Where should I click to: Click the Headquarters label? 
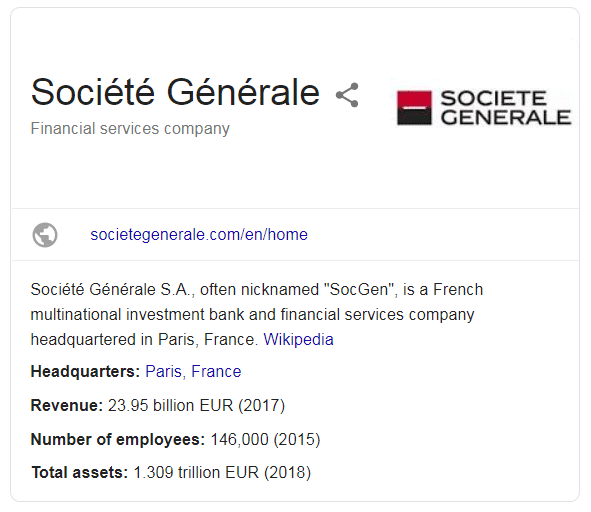pos(86,371)
